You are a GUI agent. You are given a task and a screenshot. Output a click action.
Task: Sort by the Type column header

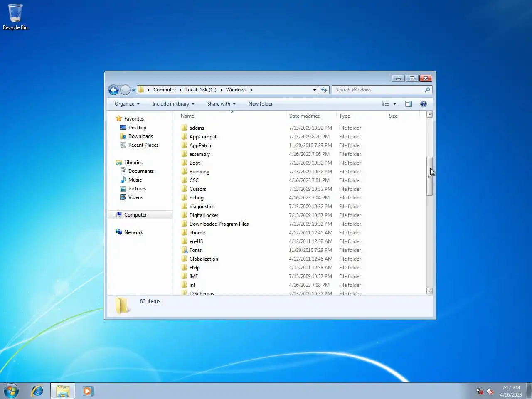(361, 116)
